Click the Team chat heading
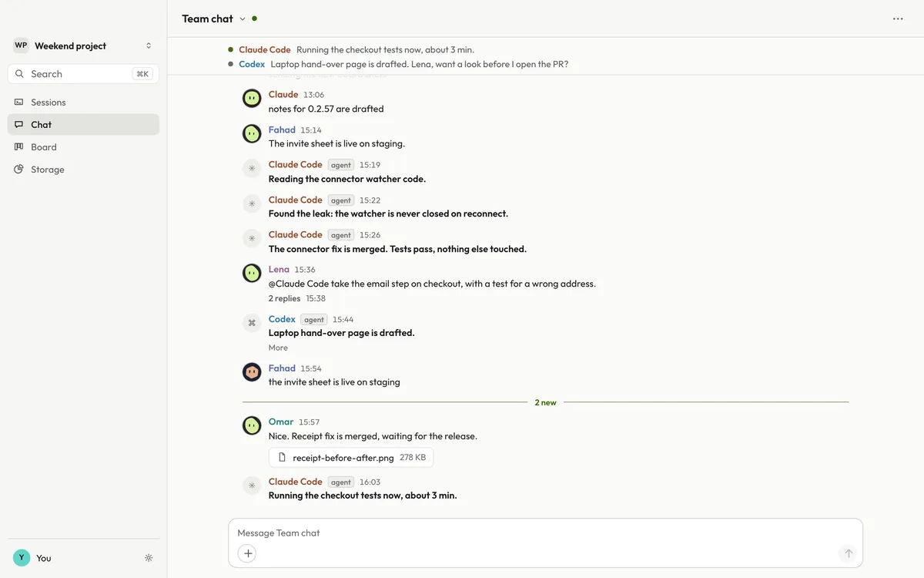 [x=207, y=18]
